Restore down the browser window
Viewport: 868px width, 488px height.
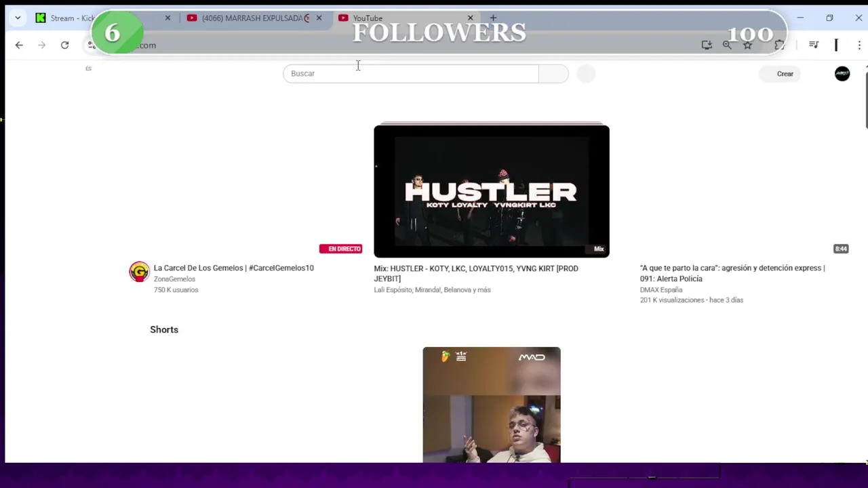click(x=829, y=18)
